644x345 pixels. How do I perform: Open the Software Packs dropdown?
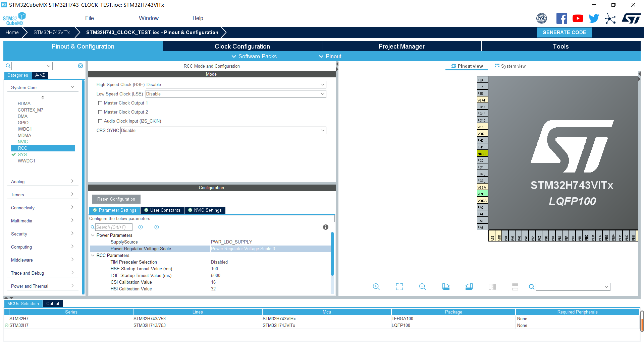254,56
